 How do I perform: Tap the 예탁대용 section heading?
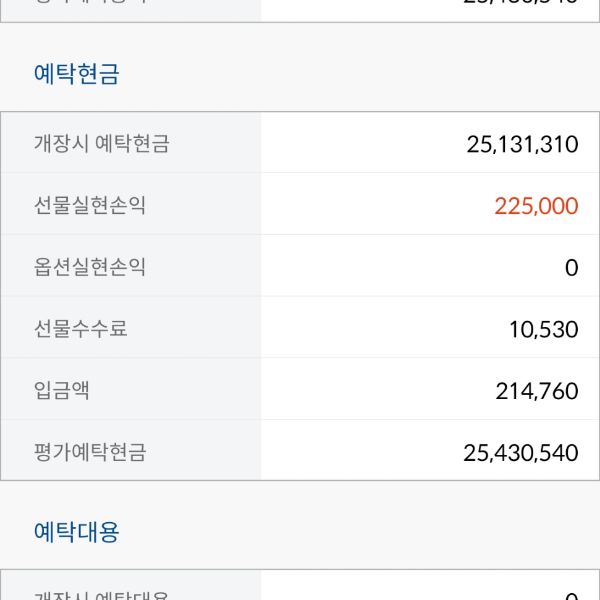[x=77, y=532]
